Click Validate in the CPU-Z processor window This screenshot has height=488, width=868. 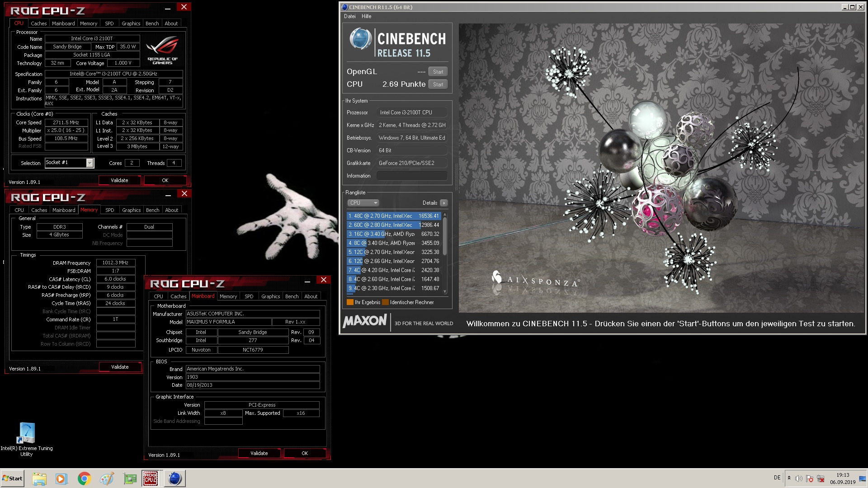click(119, 180)
